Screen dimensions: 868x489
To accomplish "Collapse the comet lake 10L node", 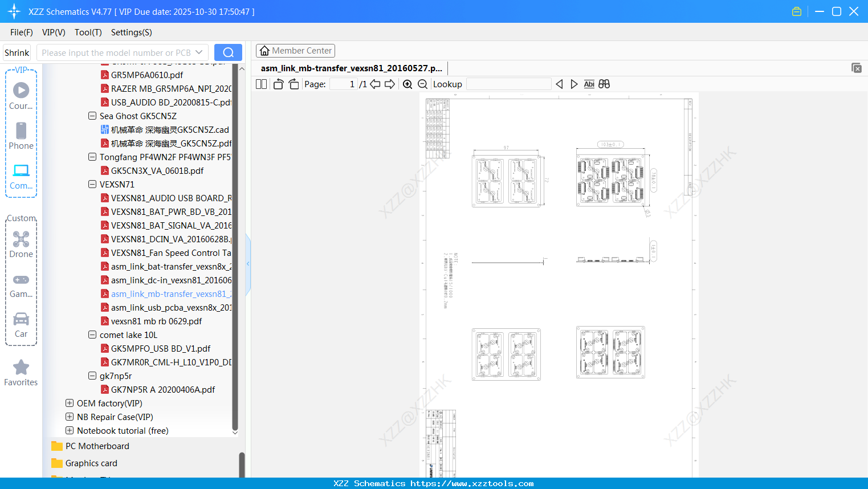I will tap(92, 335).
